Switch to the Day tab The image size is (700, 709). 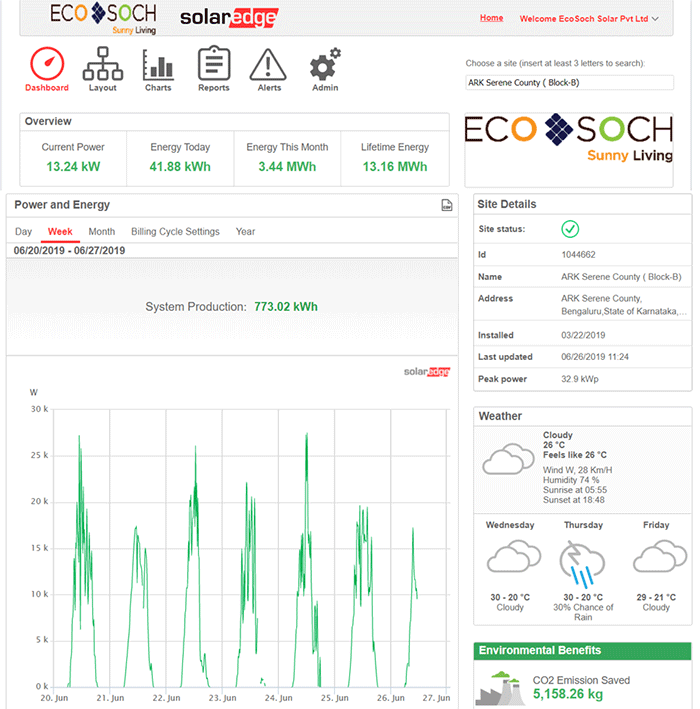[x=24, y=232]
